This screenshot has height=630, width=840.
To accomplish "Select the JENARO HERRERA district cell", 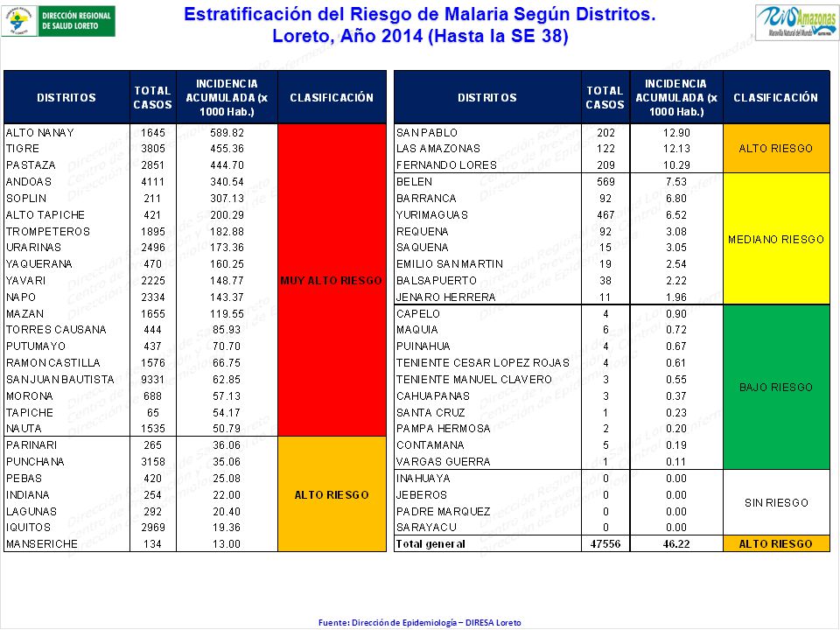I will click(487, 297).
